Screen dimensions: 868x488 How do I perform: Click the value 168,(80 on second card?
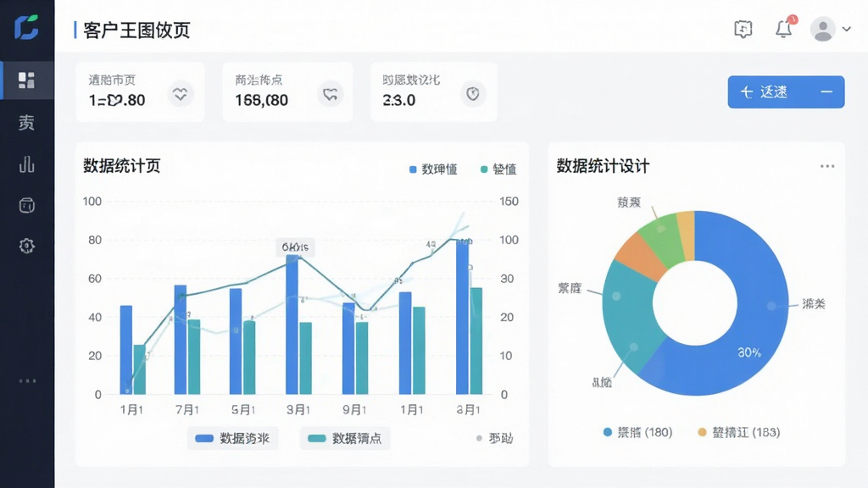261,100
